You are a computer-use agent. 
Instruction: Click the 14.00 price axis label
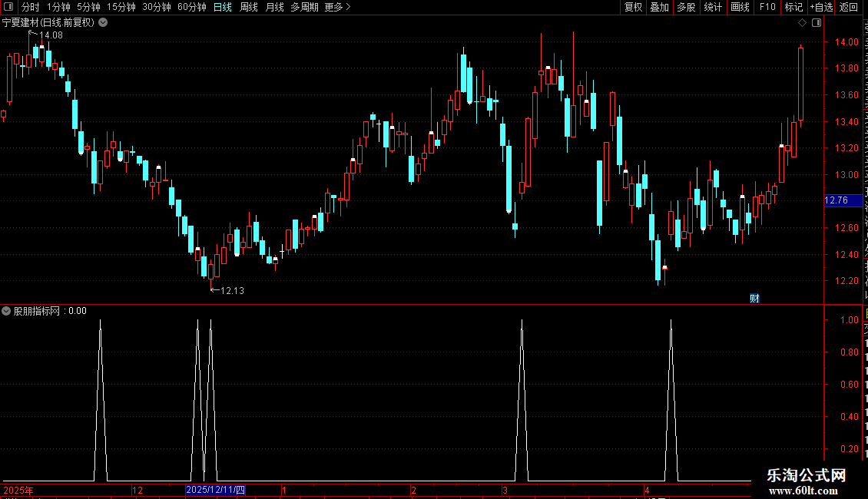click(846, 42)
